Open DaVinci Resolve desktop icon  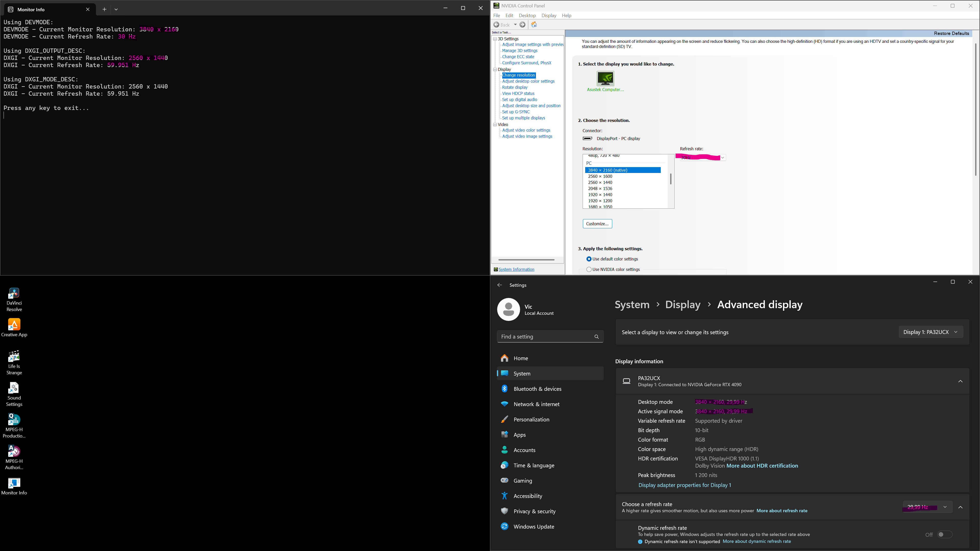point(14,294)
